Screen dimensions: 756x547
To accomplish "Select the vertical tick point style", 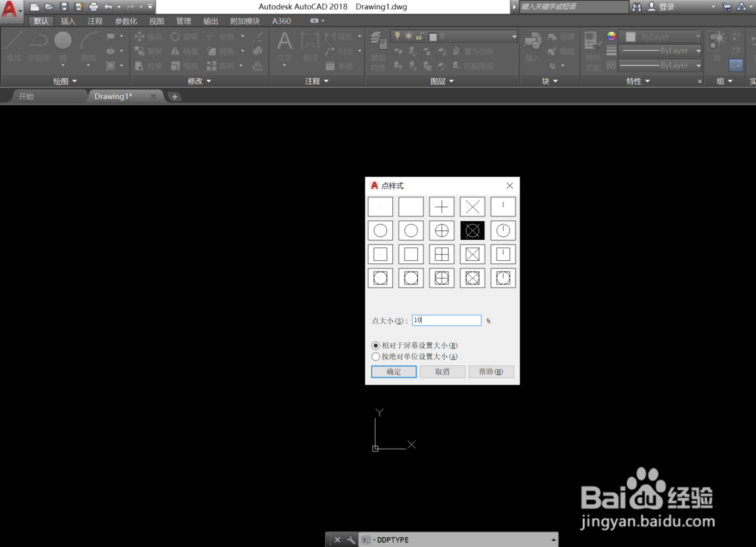I will pyautogui.click(x=503, y=207).
